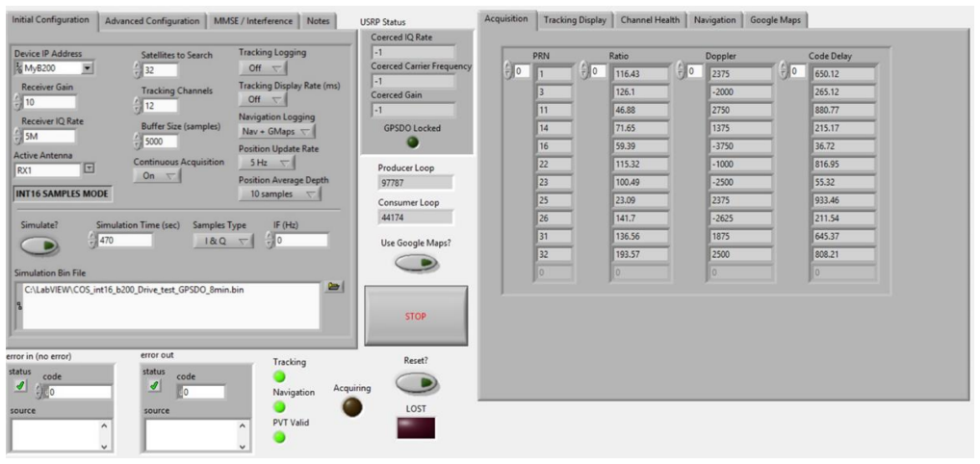Image resolution: width=980 pixels, height=464 pixels.
Task: Click the Tracking status LED
Action: [279, 376]
